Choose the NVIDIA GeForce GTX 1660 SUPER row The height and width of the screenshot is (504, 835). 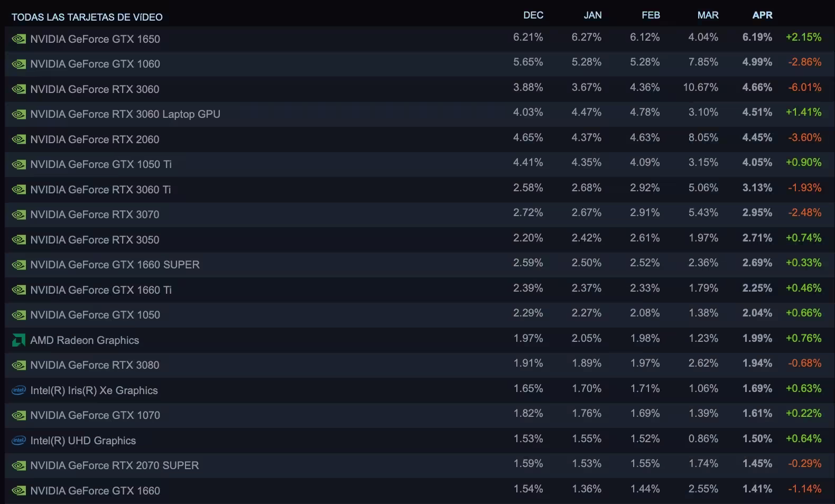point(418,265)
